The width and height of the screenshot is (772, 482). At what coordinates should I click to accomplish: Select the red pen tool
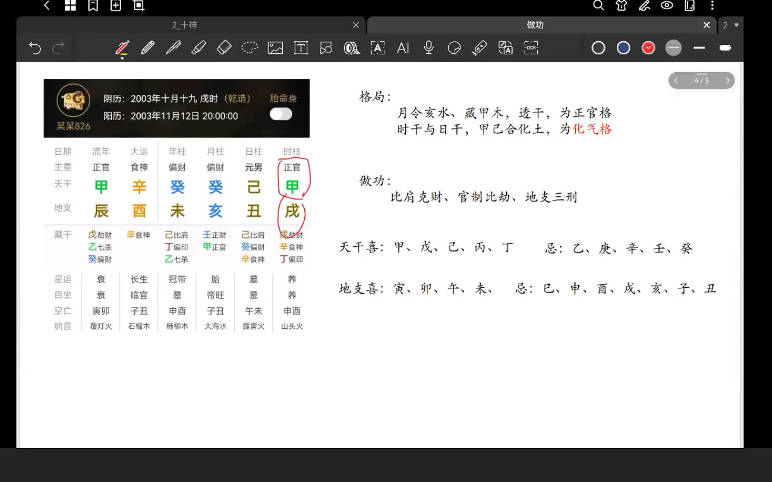(x=122, y=47)
